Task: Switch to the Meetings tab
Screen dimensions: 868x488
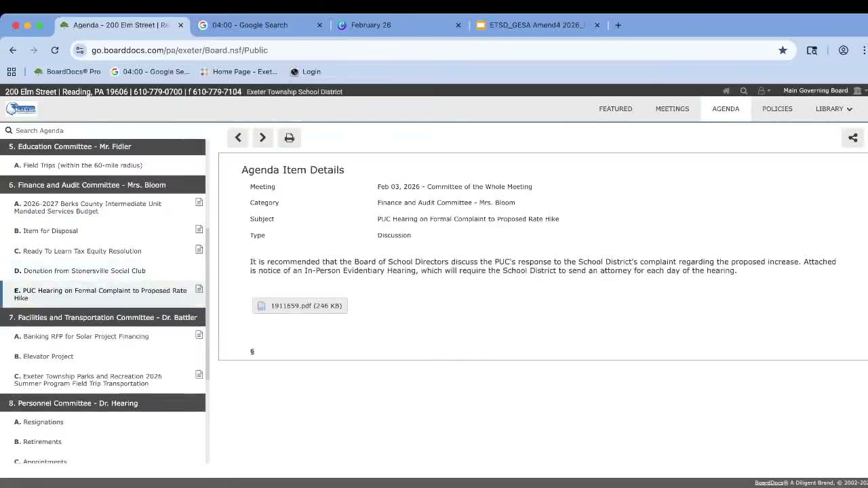Action: (x=672, y=108)
